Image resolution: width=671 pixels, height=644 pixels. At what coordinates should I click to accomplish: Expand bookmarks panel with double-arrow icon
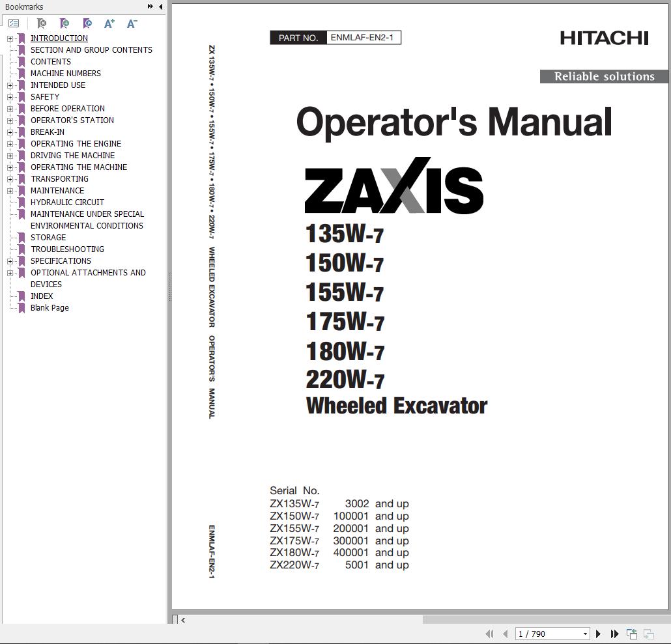click(x=150, y=7)
